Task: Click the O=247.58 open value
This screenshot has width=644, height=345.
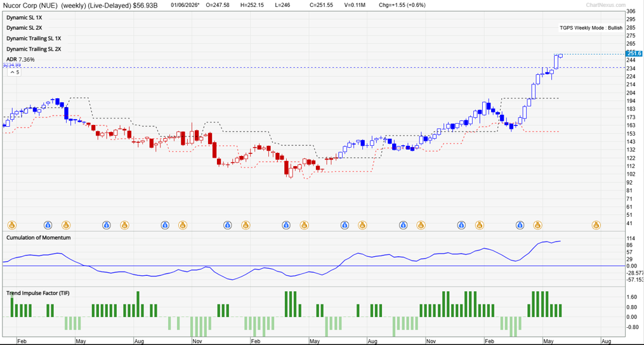Action: (x=218, y=5)
